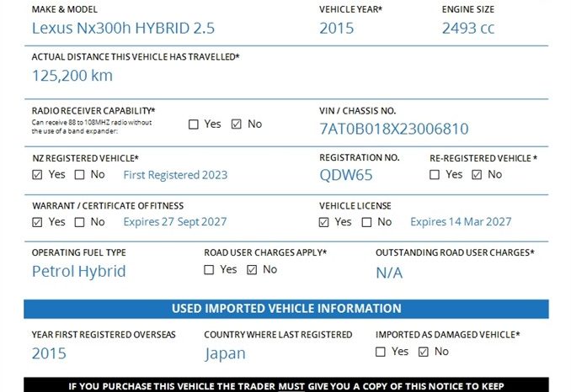The height and width of the screenshot is (392, 571).
Task: Toggle Warrant of Fitness Yes checkbox
Action: [x=37, y=222]
